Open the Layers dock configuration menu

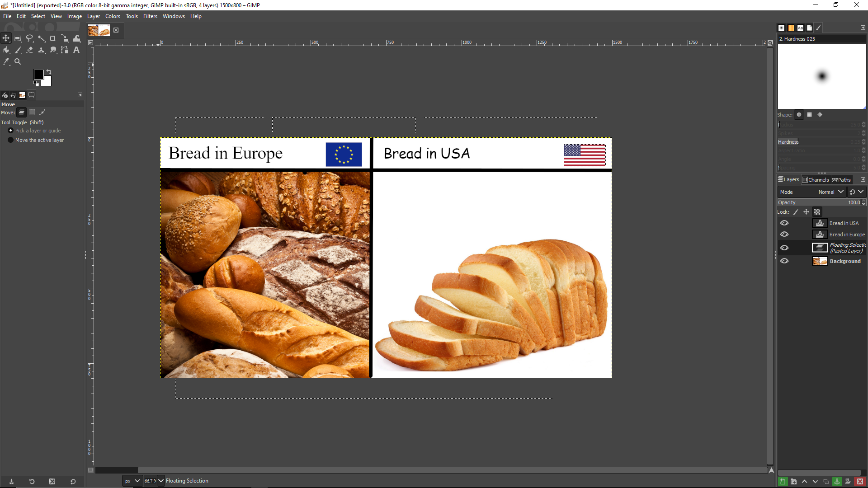click(863, 179)
